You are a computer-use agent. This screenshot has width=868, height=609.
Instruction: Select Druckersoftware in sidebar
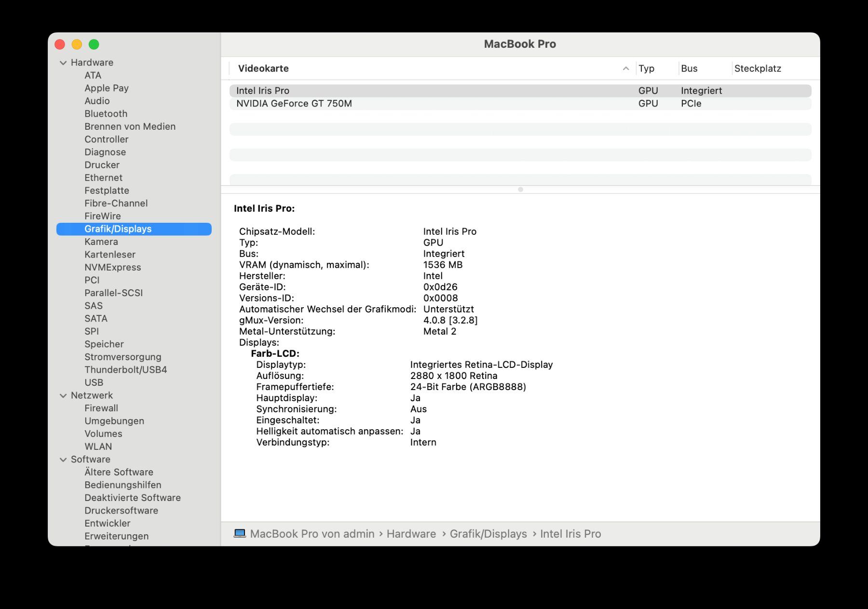click(x=122, y=510)
